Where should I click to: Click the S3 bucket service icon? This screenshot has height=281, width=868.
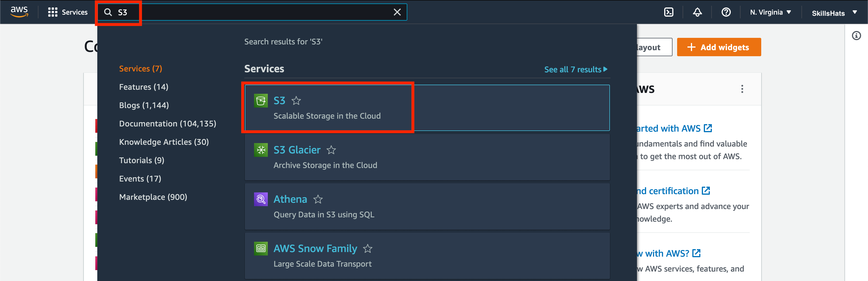(x=260, y=101)
